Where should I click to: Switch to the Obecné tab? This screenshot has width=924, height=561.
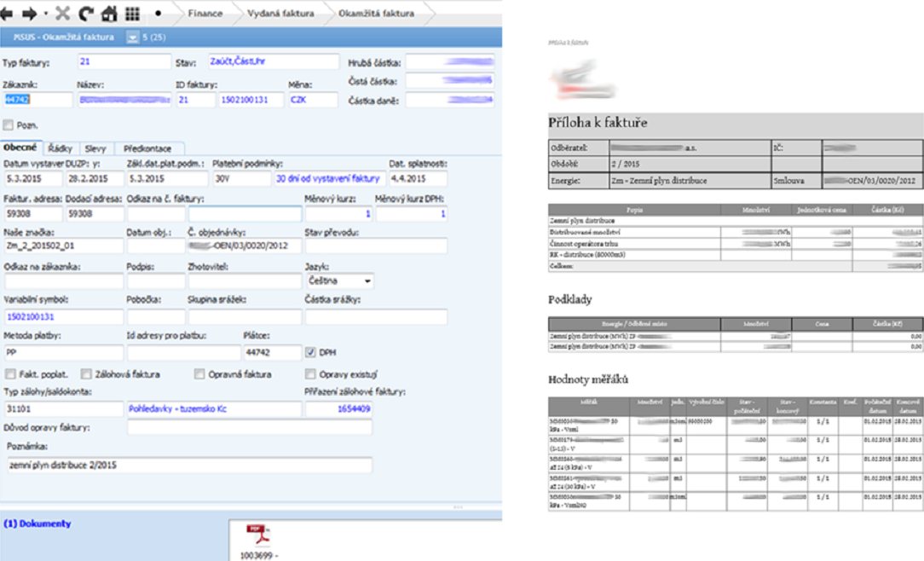coord(20,147)
